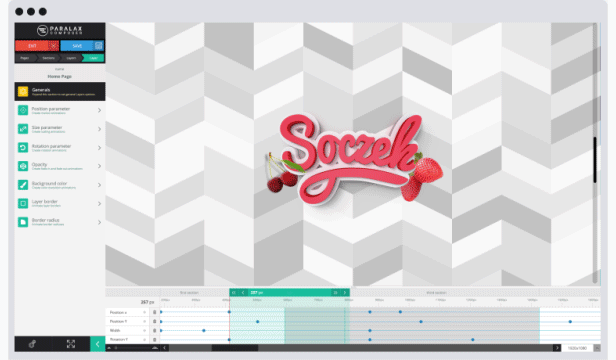Go to the Sections breadcrumb tab
The height and width of the screenshot is (360, 616).
(x=48, y=58)
